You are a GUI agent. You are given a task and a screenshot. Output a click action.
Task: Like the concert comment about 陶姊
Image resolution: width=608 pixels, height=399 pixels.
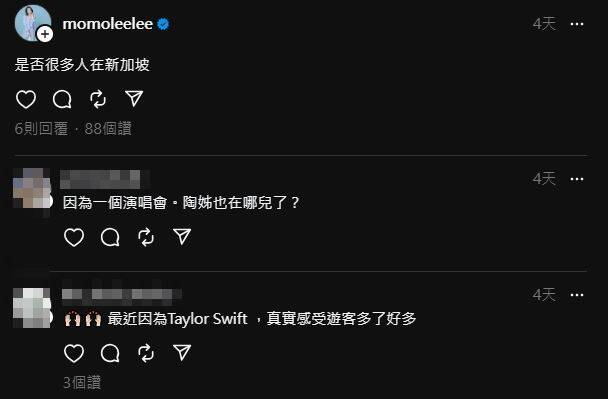(x=74, y=237)
